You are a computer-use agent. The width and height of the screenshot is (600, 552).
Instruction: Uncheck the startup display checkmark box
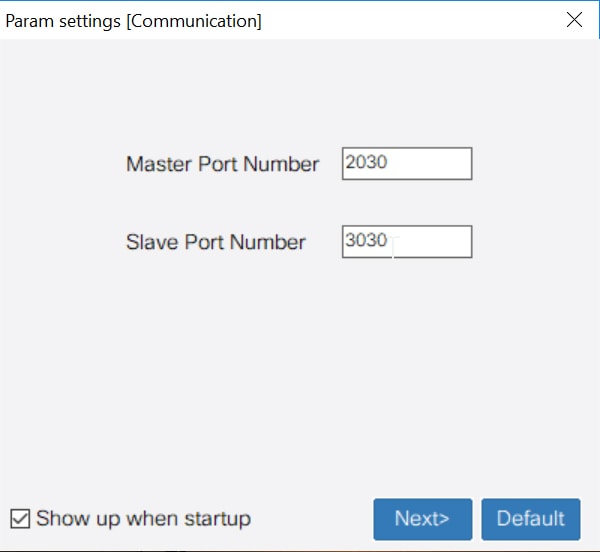pyautogui.click(x=20, y=518)
